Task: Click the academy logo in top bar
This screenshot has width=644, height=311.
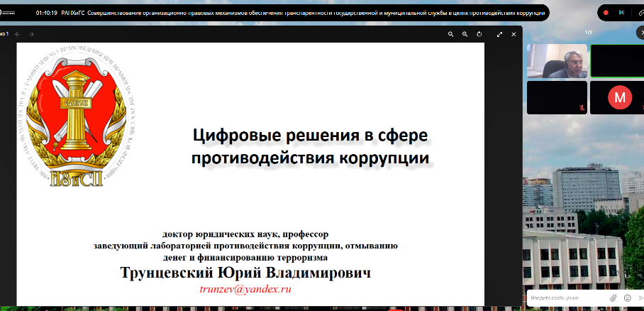Action: pyautogui.click(x=7, y=13)
